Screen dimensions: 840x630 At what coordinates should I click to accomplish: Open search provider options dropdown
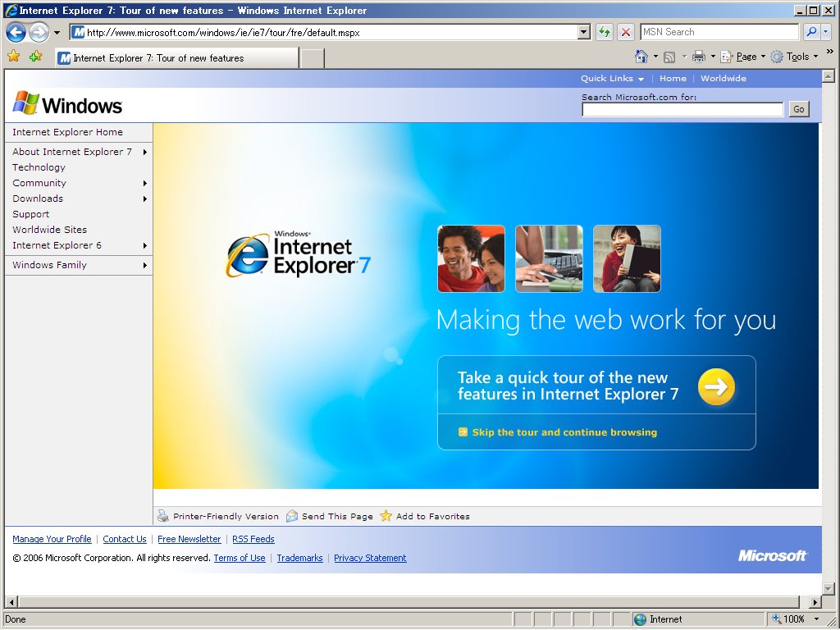825,32
